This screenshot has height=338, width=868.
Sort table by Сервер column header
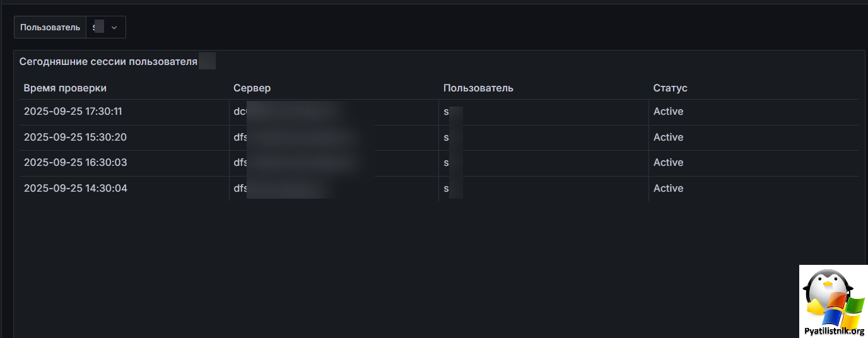[x=252, y=88]
